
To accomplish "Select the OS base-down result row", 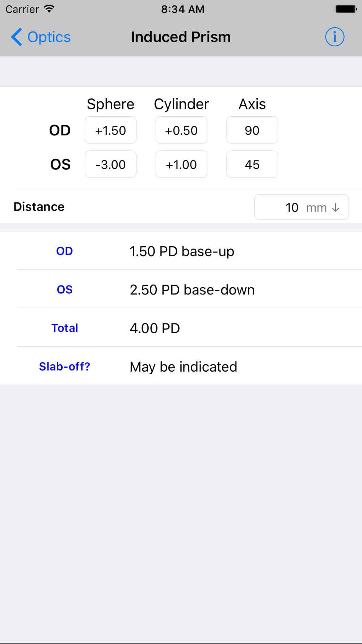I will (x=181, y=289).
